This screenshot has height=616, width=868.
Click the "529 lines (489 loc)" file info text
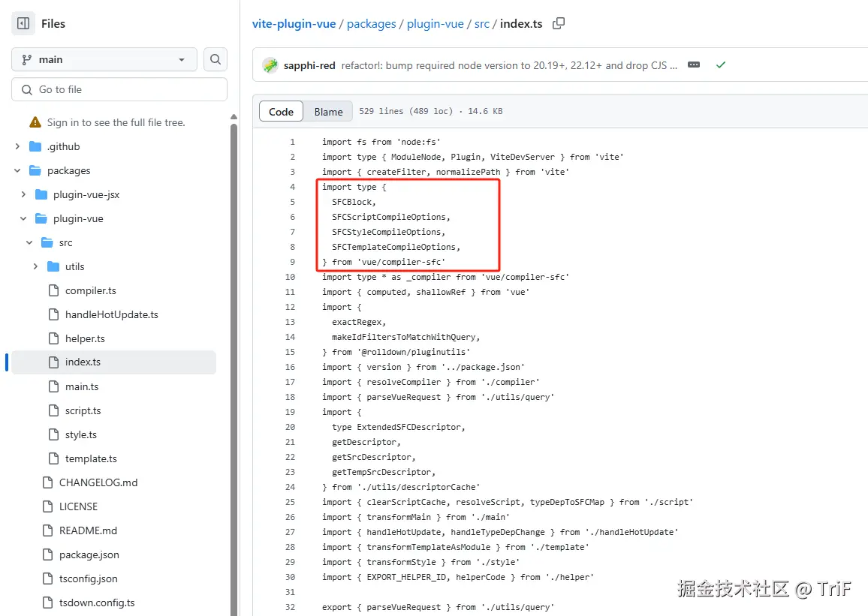click(405, 111)
